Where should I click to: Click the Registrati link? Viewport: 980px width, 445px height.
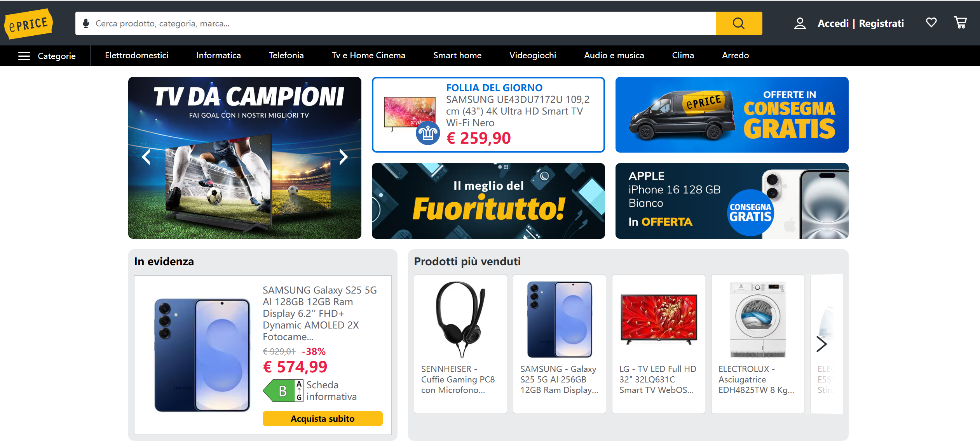coord(881,23)
